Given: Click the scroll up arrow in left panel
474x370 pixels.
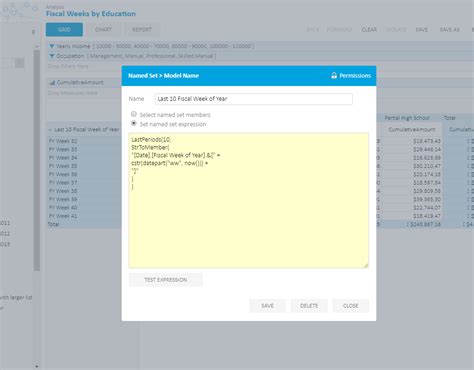Looking at the screenshot, I should click(37, 47).
